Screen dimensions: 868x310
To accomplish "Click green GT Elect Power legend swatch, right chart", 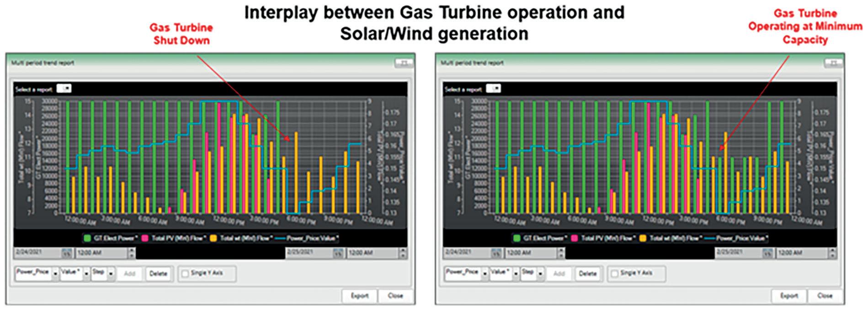I will pos(517,238).
